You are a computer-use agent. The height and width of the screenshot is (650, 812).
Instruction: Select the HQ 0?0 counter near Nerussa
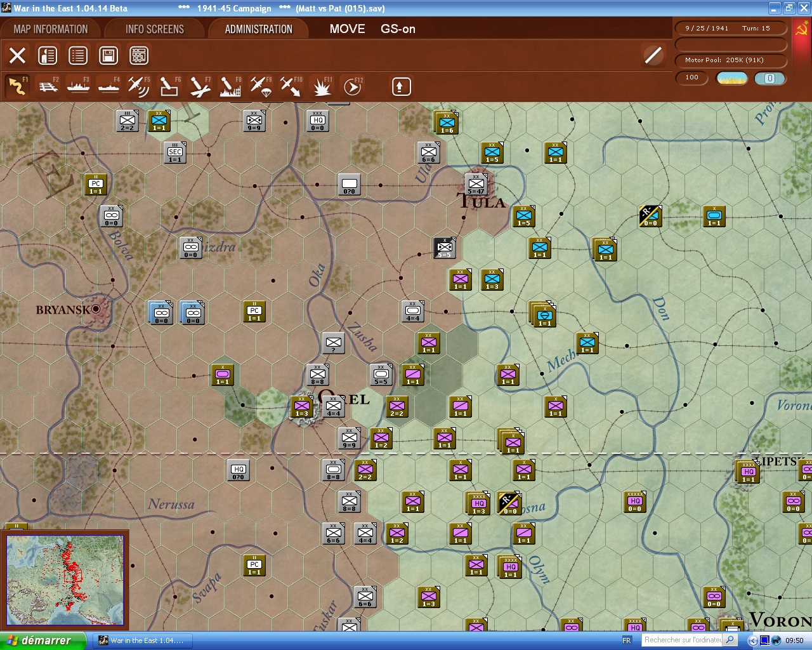coord(238,470)
